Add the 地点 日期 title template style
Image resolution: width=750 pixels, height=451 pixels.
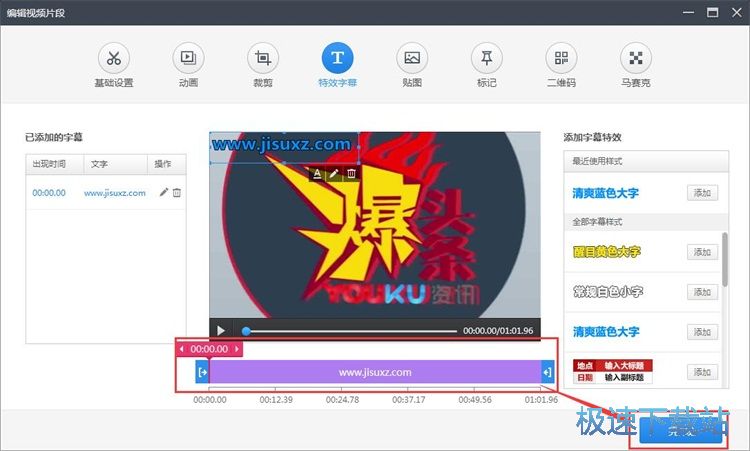tap(702, 372)
